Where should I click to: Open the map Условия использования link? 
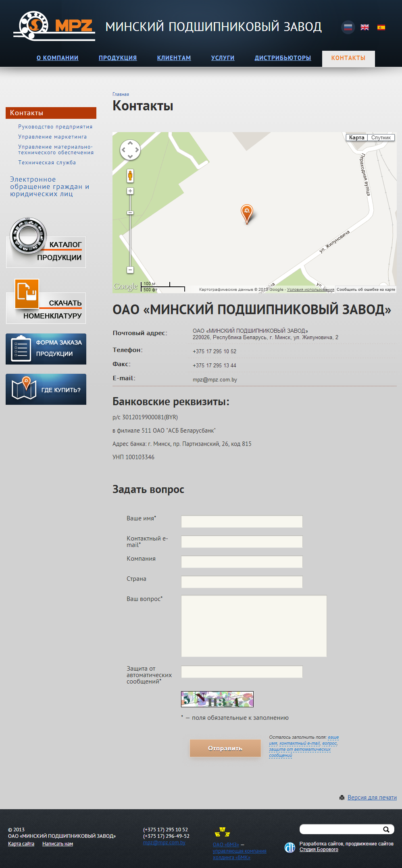tap(310, 290)
